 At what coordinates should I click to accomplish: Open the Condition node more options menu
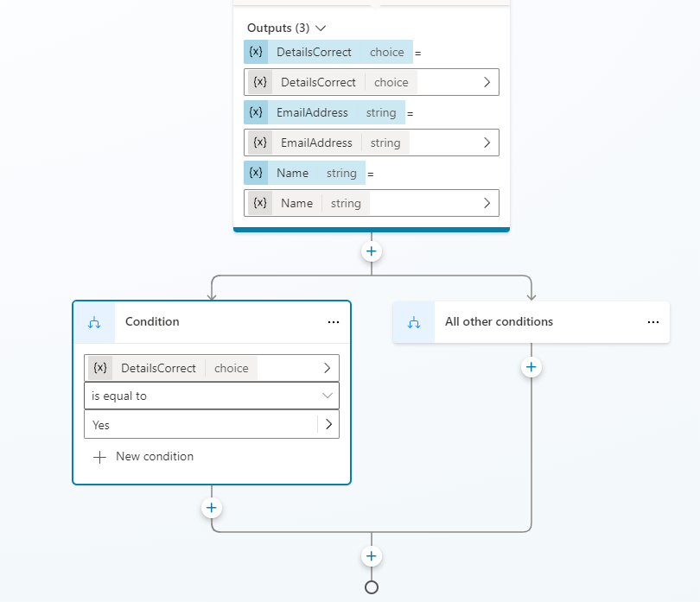[334, 322]
